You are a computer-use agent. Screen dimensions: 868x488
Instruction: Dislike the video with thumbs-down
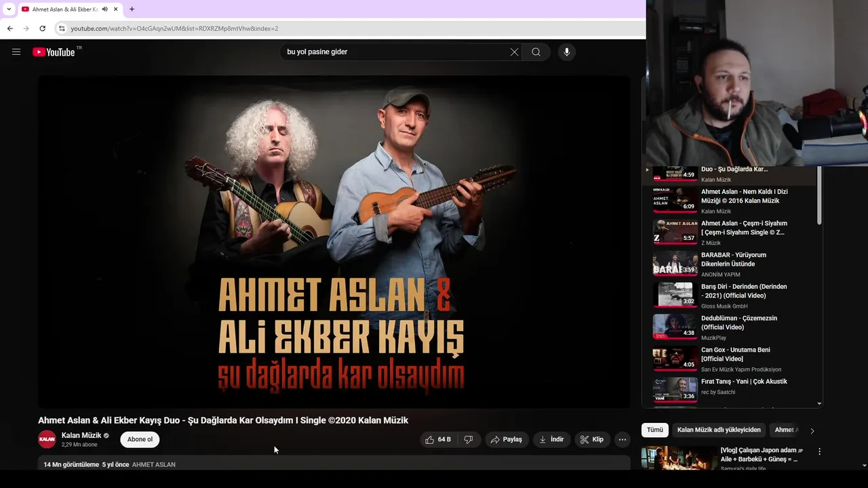[468, 440]
